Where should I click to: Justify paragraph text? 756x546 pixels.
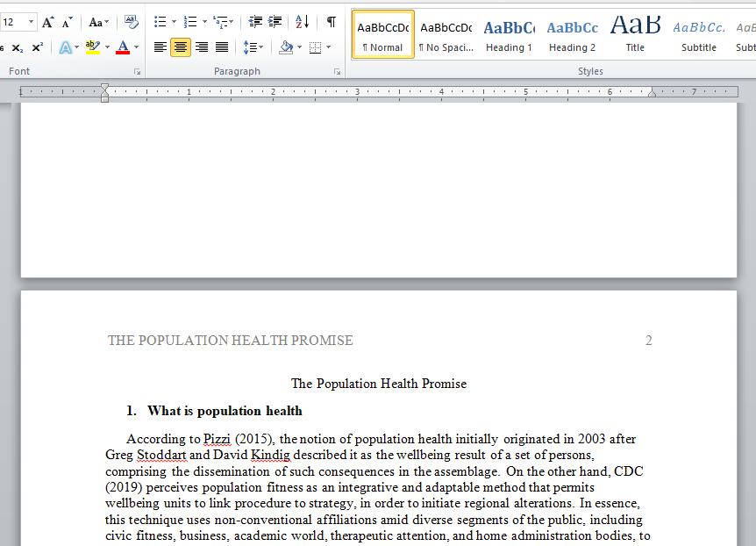click(222, 47)
